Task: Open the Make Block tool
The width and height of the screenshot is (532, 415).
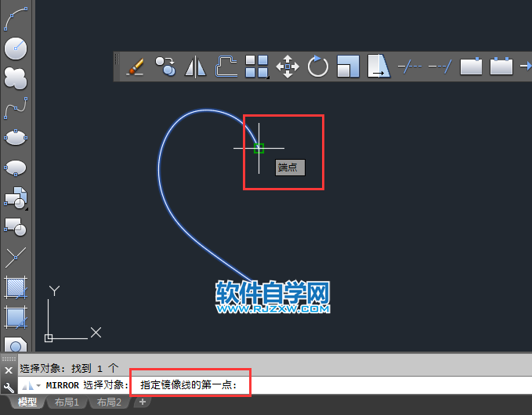Action: (16, 227)
